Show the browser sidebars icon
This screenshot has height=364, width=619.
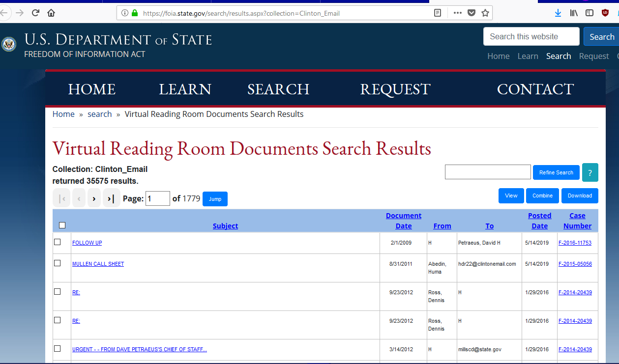point(590,13)
